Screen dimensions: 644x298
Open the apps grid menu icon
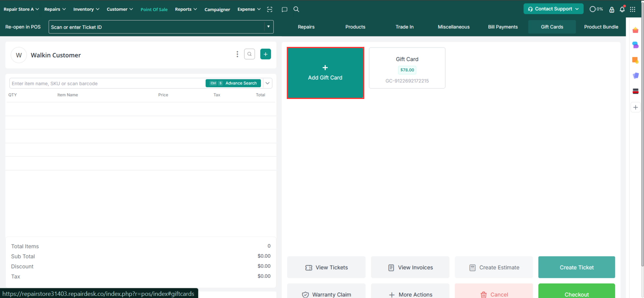click(633, 9)
